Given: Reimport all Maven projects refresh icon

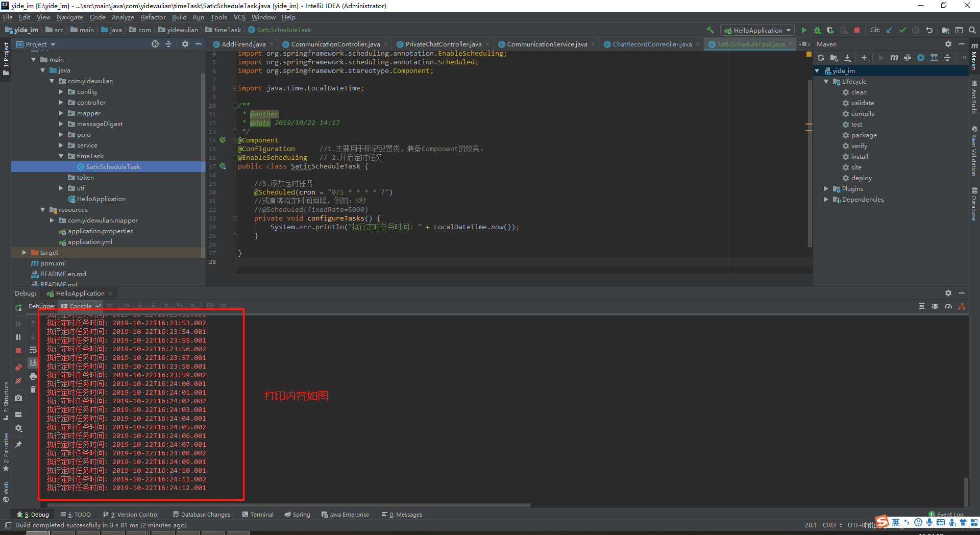Looking at the screenshot, I should pos(821,58).
